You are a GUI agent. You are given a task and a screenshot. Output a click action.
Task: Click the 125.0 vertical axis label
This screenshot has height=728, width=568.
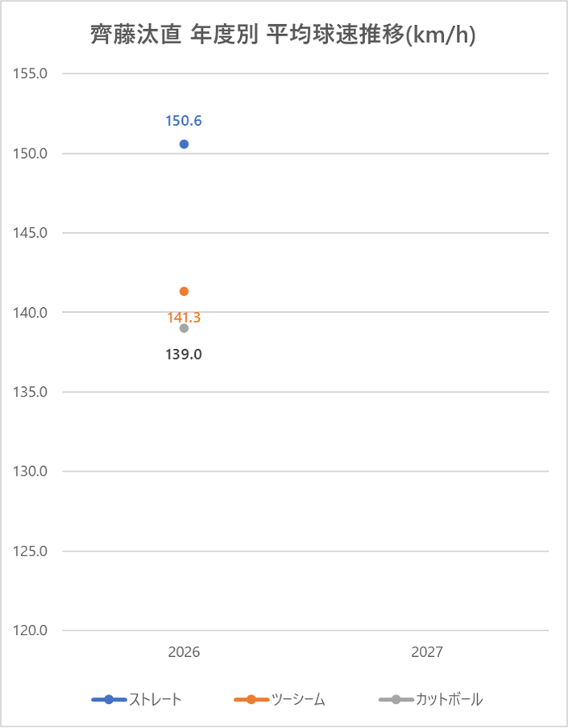(32, 551)
